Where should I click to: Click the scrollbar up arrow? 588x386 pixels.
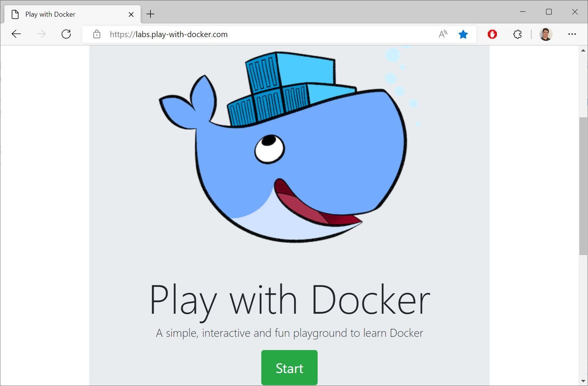583,50
